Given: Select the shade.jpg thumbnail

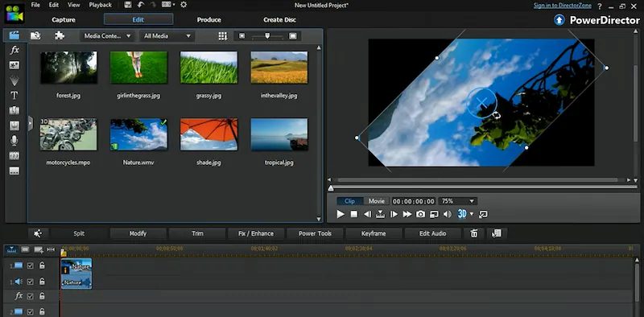Looking at the screenshot, I should (x=208, y=134).
